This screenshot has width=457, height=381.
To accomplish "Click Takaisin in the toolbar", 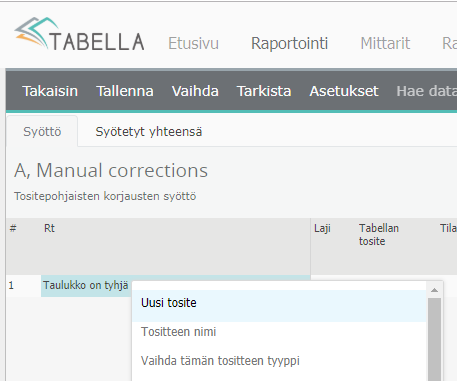I will click(50, 91).
